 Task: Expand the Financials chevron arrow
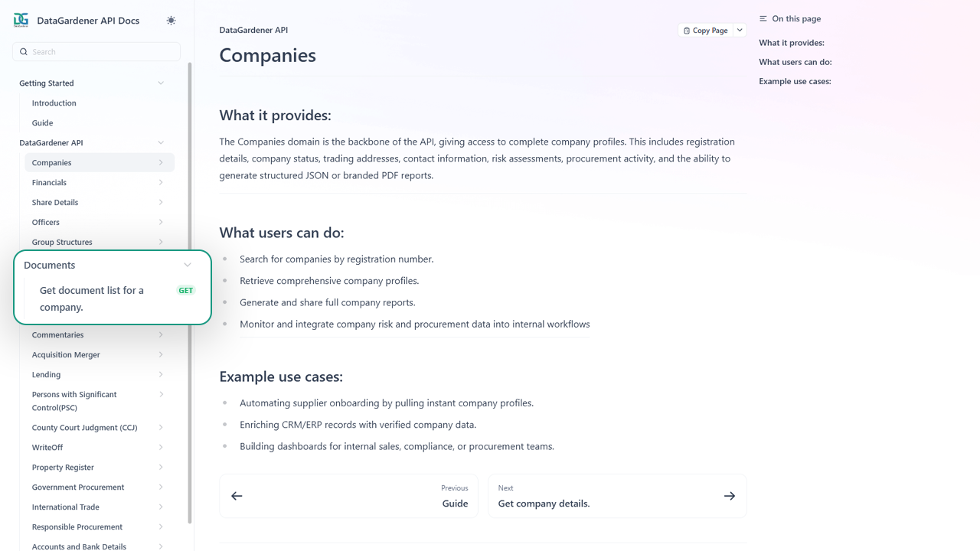click(x=161, y=182)
